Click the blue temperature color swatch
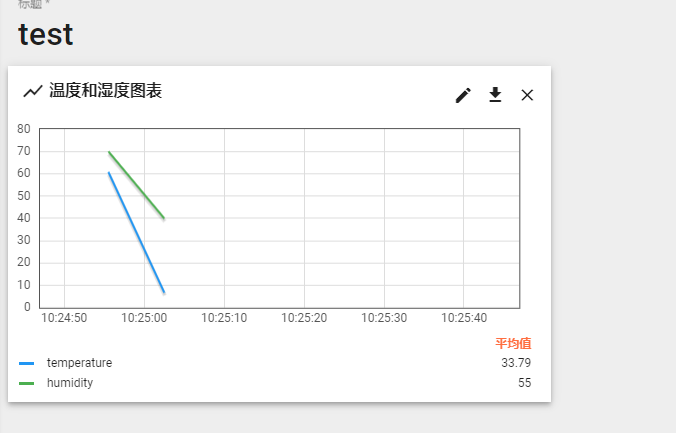 pos(27,363)
